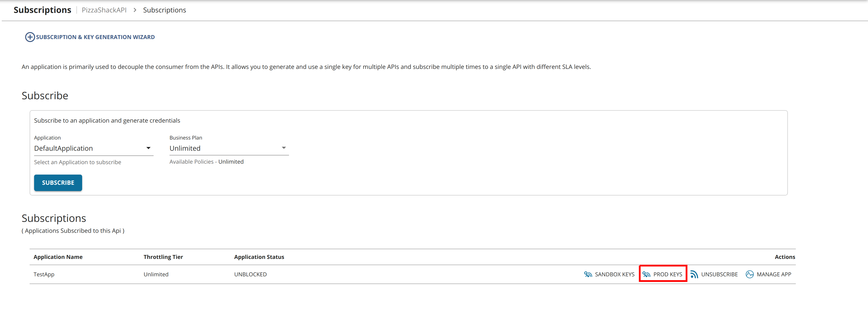
Task: Click the MANAGE APP text
Action: (x=774, y=274)
